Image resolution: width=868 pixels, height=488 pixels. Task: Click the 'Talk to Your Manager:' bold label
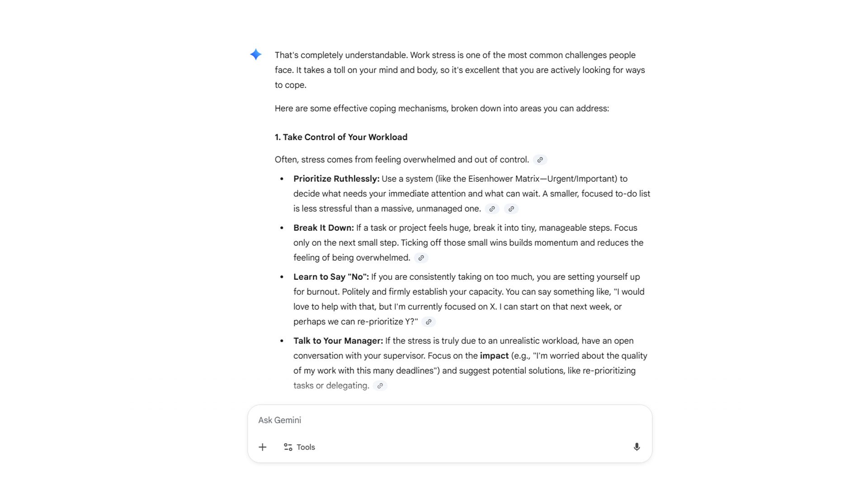338,341
